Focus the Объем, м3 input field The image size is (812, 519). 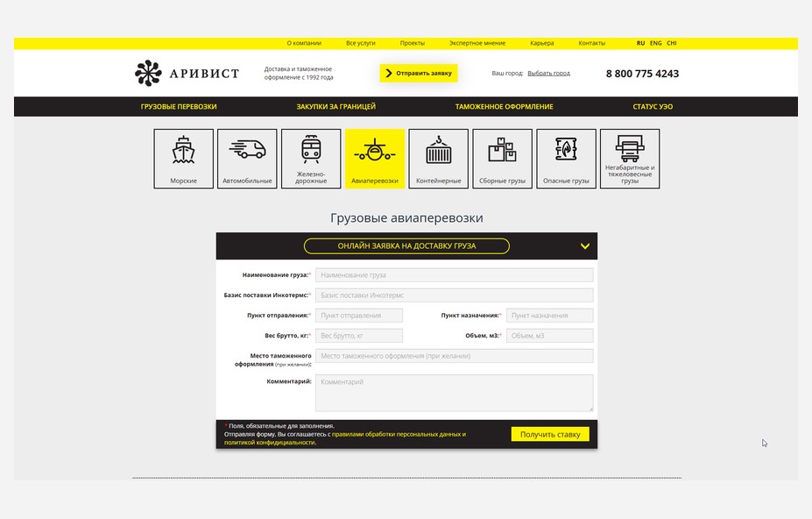click(x=550, y=336)
